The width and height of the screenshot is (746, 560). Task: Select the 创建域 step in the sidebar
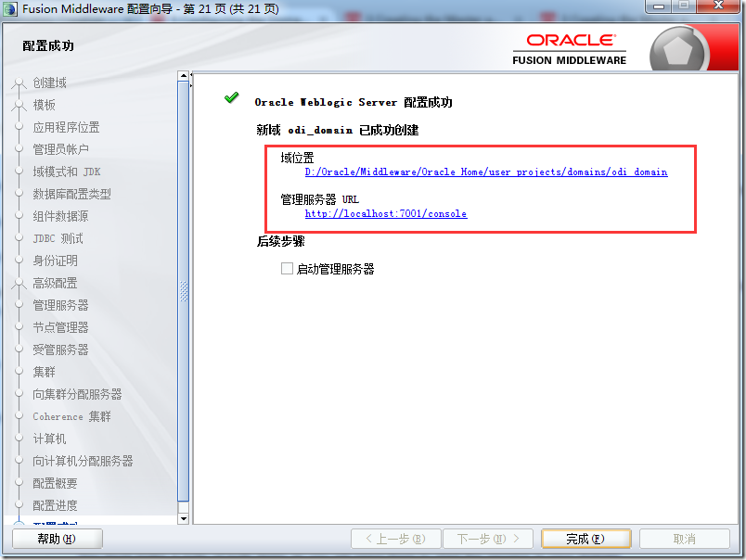(x=49, y=83)
